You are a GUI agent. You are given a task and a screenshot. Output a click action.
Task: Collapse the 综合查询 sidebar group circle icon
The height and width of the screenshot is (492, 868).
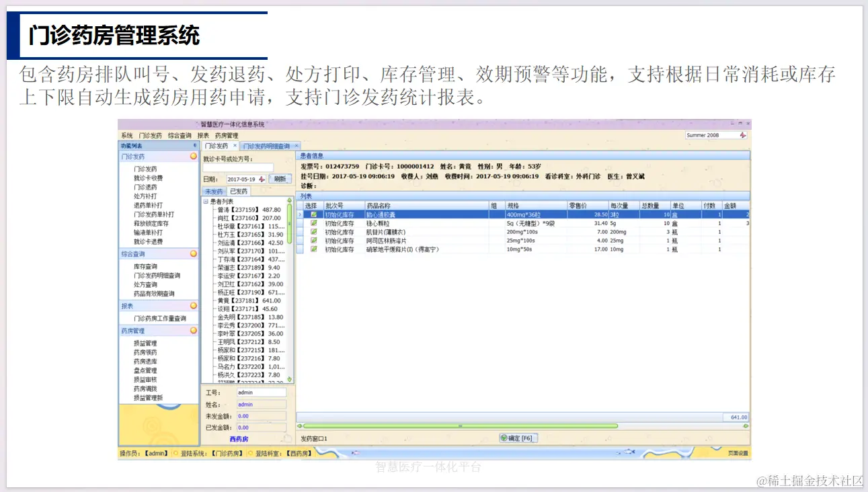point(194,254)
